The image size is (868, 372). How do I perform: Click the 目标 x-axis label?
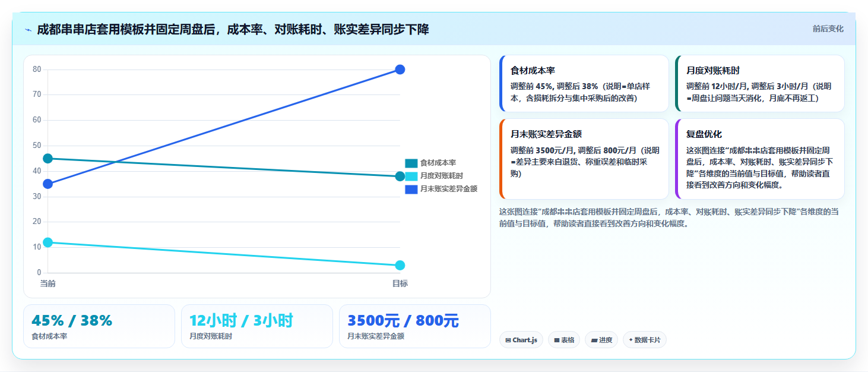pyautogui.click(x=400, y=283)
